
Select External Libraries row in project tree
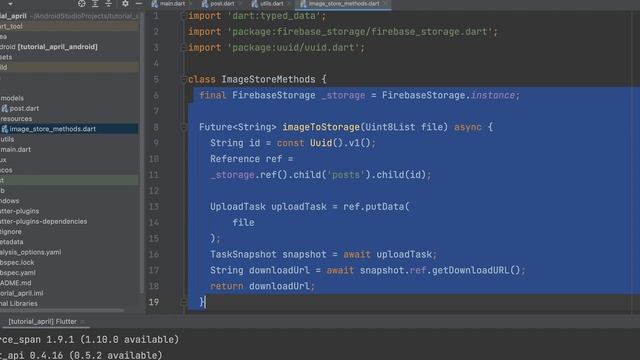pos(19,303)
